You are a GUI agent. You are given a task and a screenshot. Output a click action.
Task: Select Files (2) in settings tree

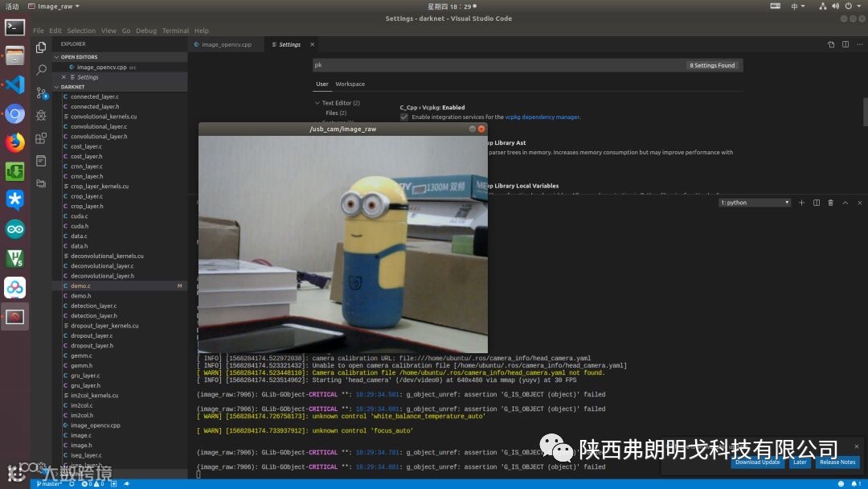tap(336, 113)
